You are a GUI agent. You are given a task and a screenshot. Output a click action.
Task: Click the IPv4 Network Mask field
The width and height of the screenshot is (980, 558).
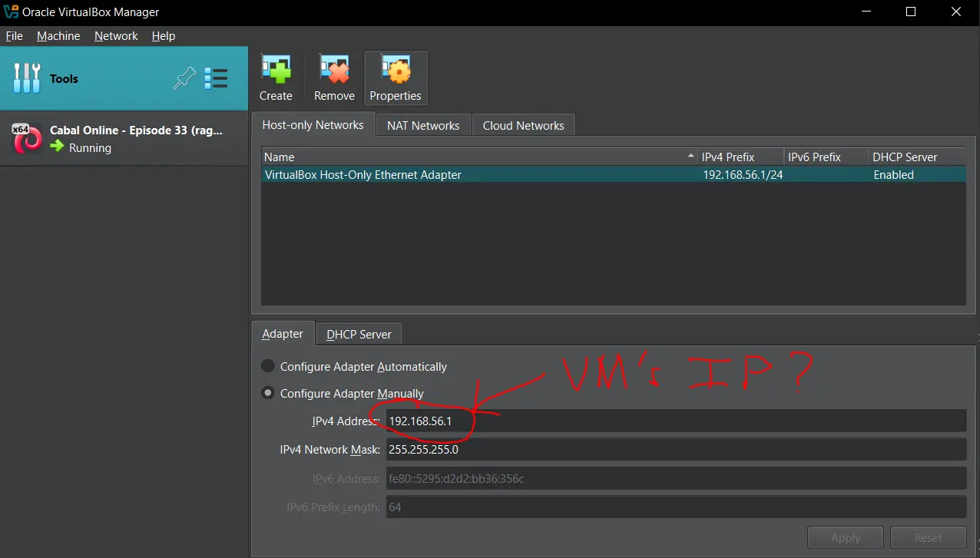click(676, 450)
